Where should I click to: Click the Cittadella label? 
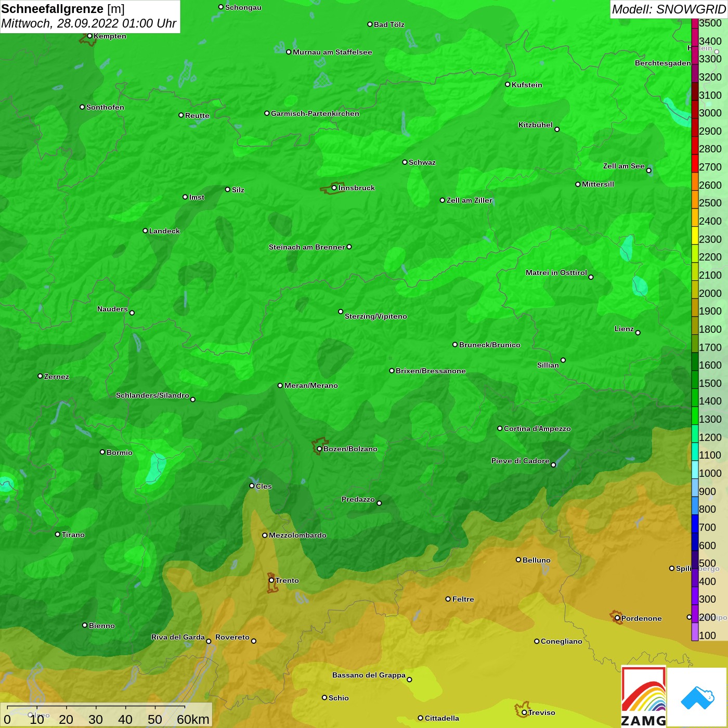coord(442,718)
